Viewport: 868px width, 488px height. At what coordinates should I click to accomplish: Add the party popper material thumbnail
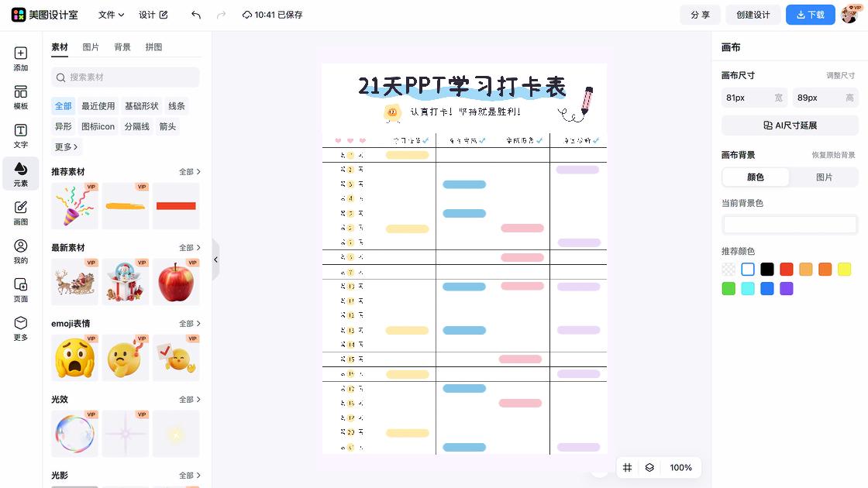tap(74, 206)
